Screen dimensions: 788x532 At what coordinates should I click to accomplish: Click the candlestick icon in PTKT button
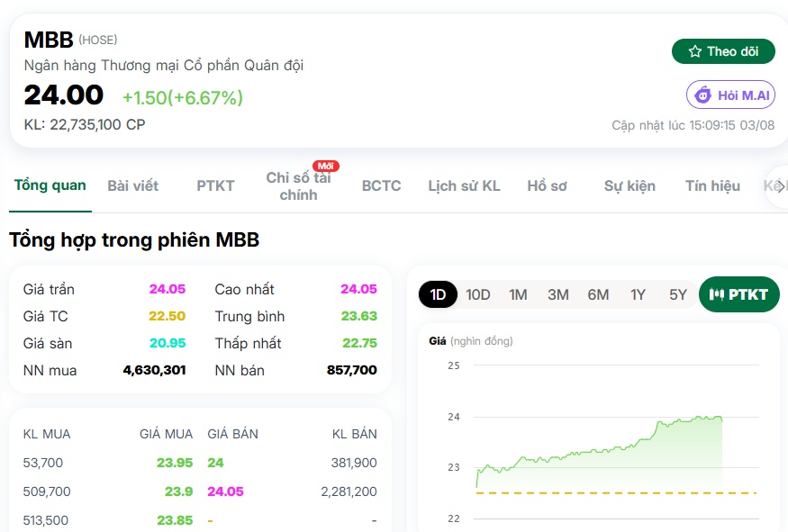(x=716, y=294)
